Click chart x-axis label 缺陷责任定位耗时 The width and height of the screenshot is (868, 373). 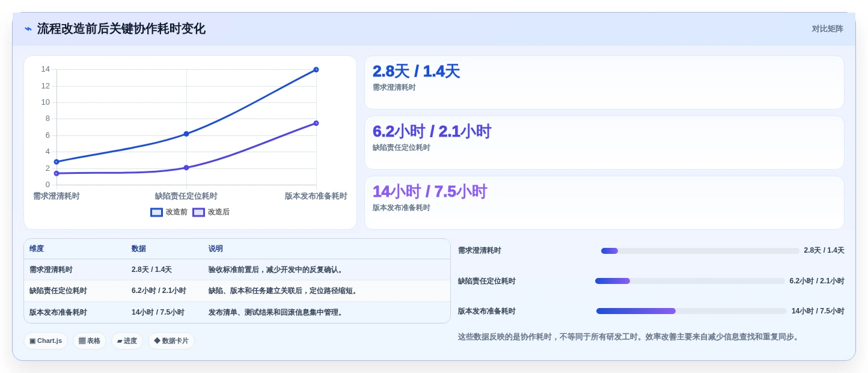186,196
